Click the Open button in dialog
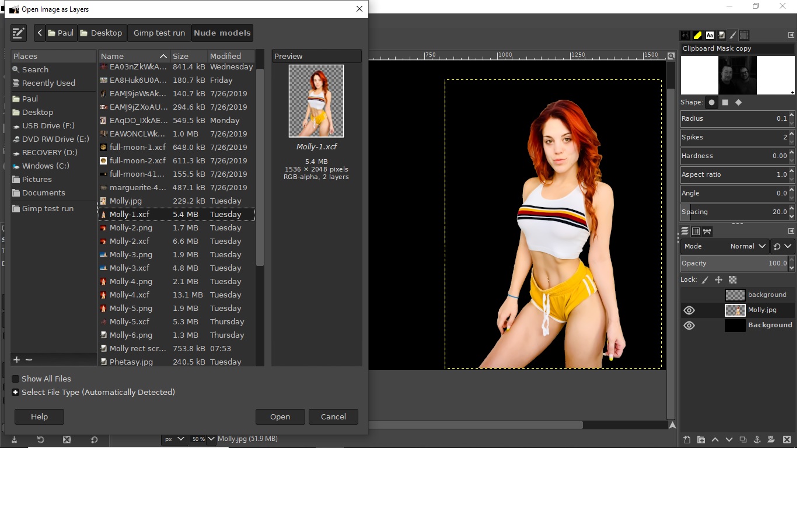The image size is (803, 532). tap(280, 416)
